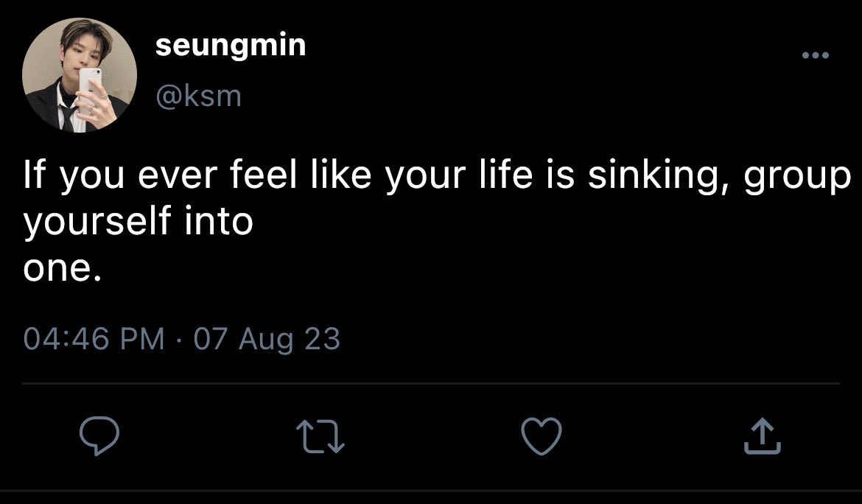Tap the @ksm handle
The width and height of the screenshot is (862, 504).
pos(198,96)
